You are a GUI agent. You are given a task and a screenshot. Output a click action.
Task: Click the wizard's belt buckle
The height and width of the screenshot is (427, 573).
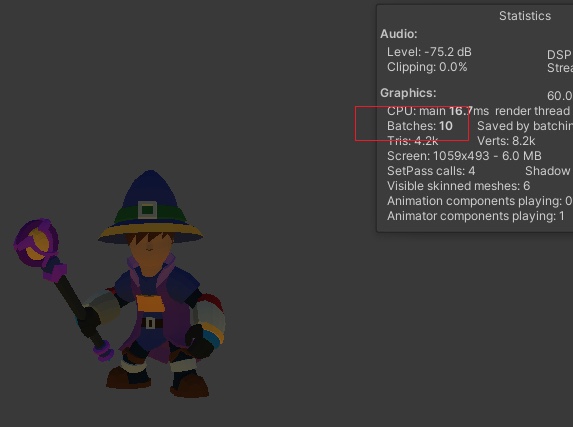150,323
